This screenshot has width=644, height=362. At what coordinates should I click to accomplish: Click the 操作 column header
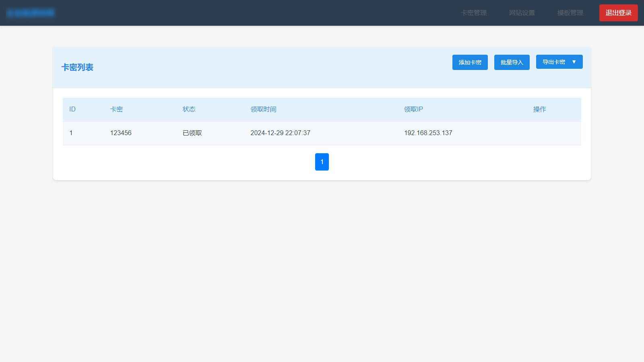(x=539, y=109)
